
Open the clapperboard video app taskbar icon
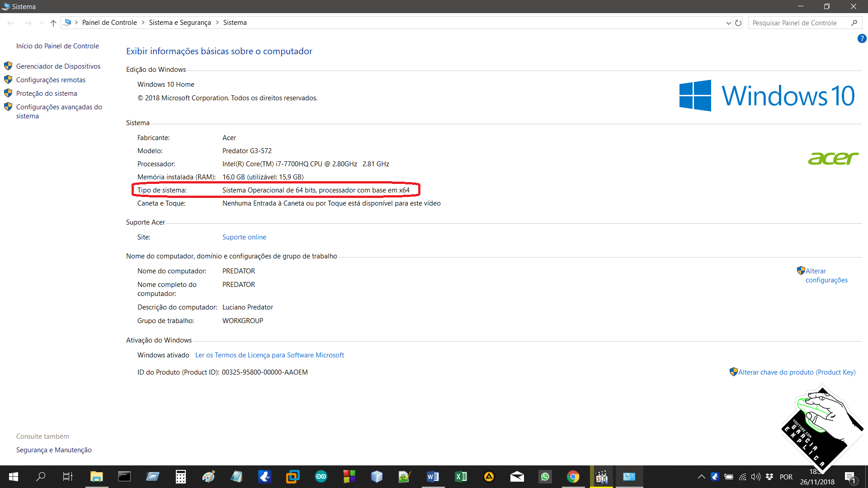602,476
